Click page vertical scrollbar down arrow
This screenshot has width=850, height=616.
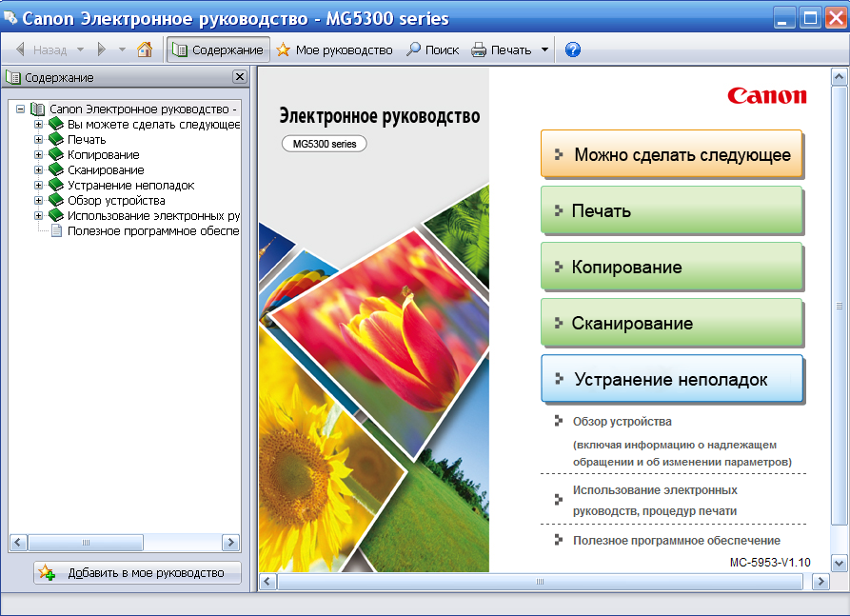[839, 564]
